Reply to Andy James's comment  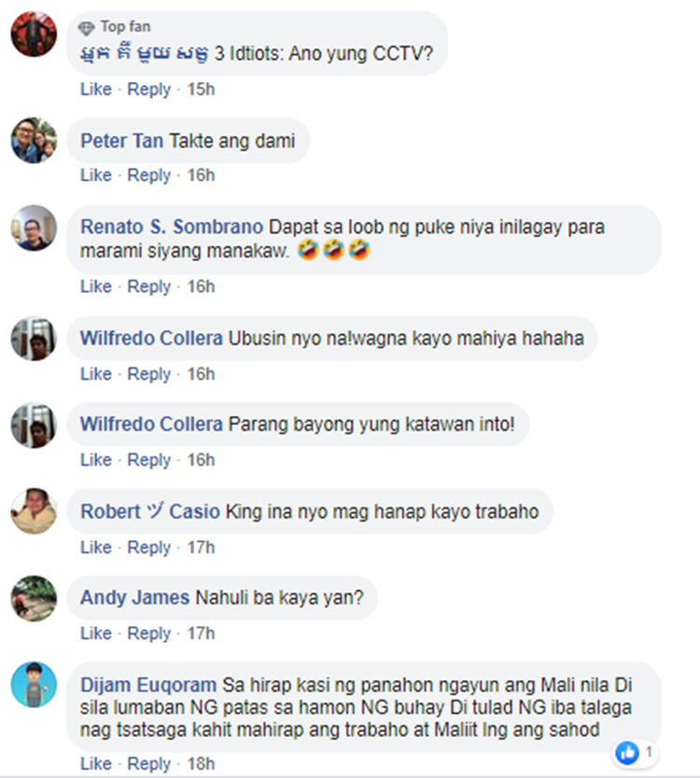pos(149,633)
